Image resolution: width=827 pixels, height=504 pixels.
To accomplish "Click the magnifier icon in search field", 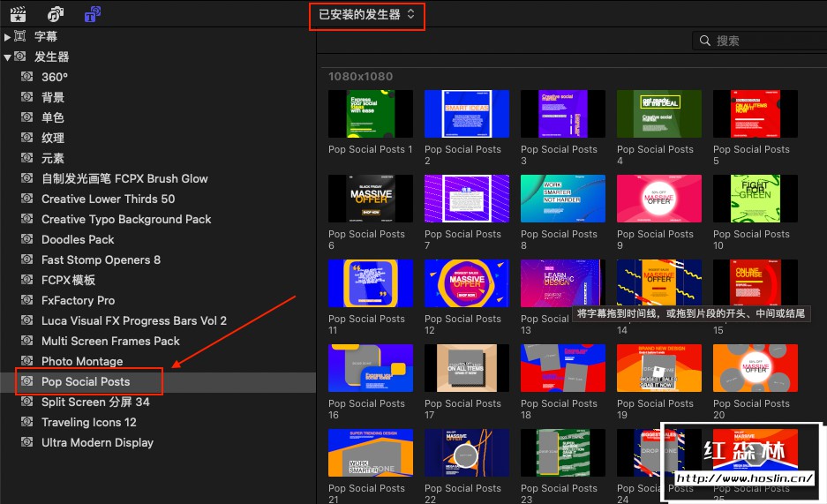I will click(x=704, y=41).
